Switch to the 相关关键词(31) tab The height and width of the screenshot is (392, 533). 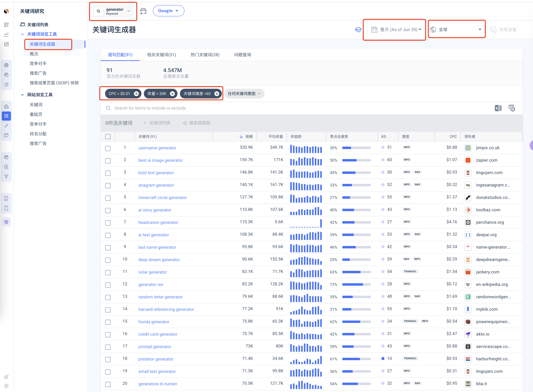[162, 55]
